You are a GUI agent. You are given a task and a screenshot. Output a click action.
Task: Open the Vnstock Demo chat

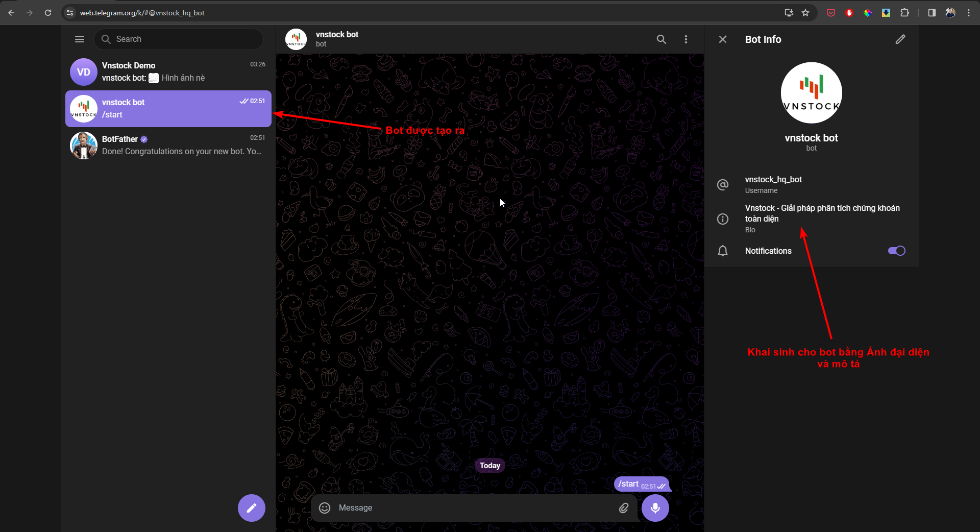(168, 72)
